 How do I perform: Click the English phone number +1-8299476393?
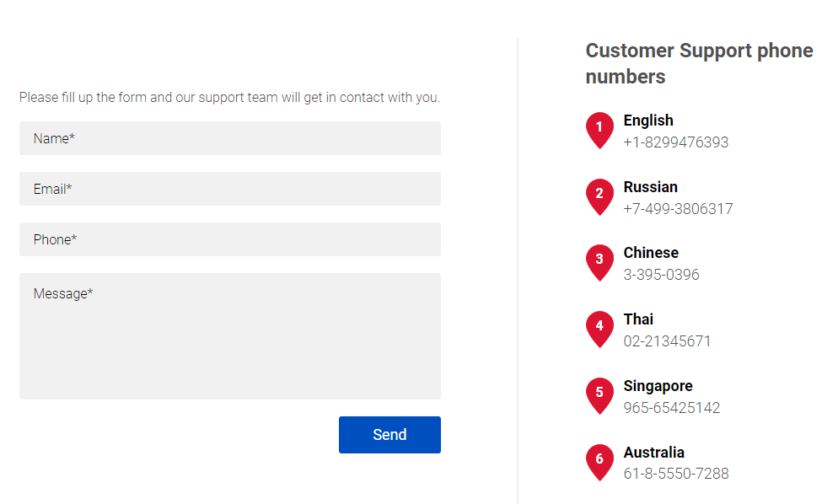(x=676, y=142)
